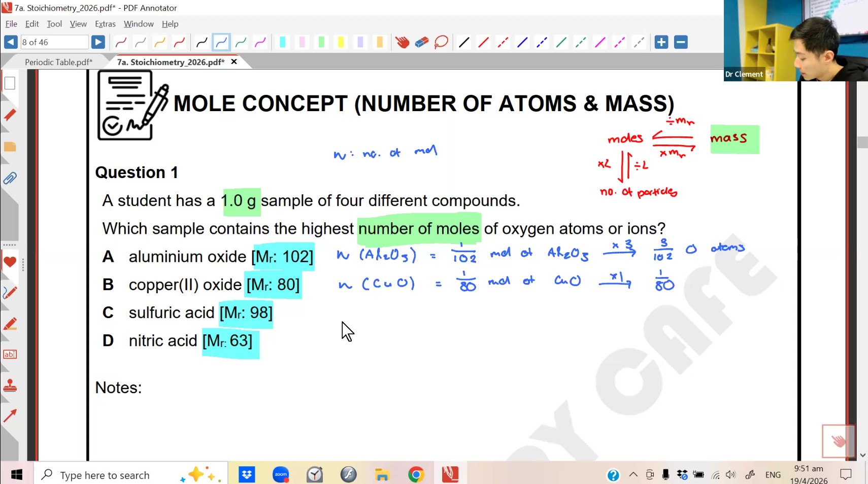Select the text box sidebar tool
Screen dimensions: 868x484
point(10,355)
